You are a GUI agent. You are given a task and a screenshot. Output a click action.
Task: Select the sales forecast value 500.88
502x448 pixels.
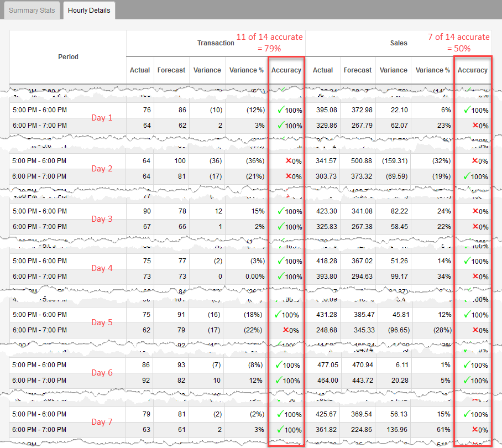362,161
